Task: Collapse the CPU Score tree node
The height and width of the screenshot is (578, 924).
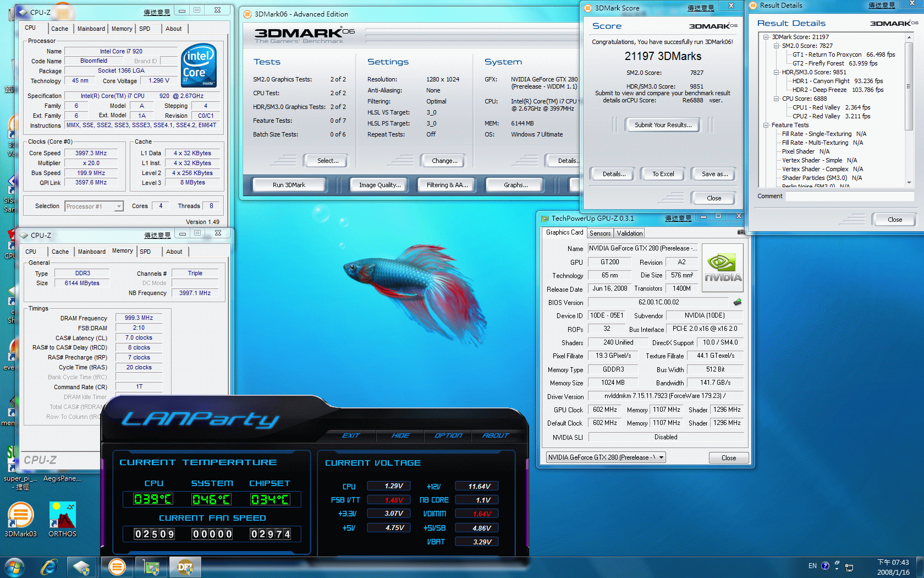Action: coord(777,99)
